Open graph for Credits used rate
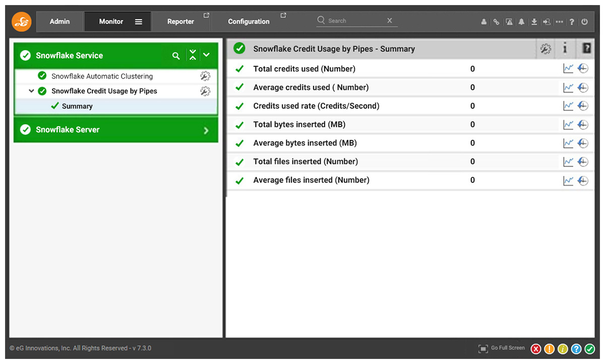Viewport: 605px width, 364px height. (568, 106)
